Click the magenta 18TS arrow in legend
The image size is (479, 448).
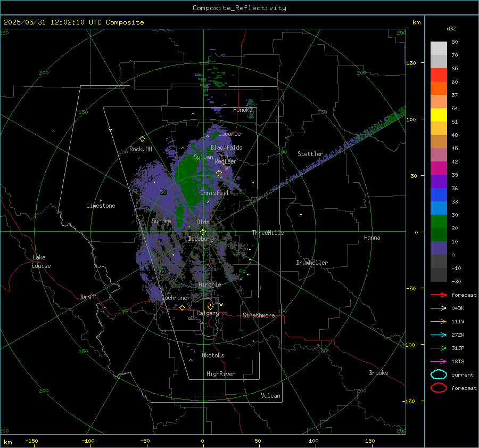coord(439,362)
